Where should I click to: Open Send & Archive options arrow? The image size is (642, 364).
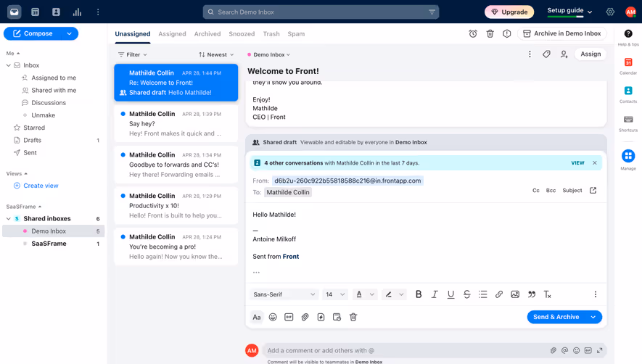tap(593, 317)
